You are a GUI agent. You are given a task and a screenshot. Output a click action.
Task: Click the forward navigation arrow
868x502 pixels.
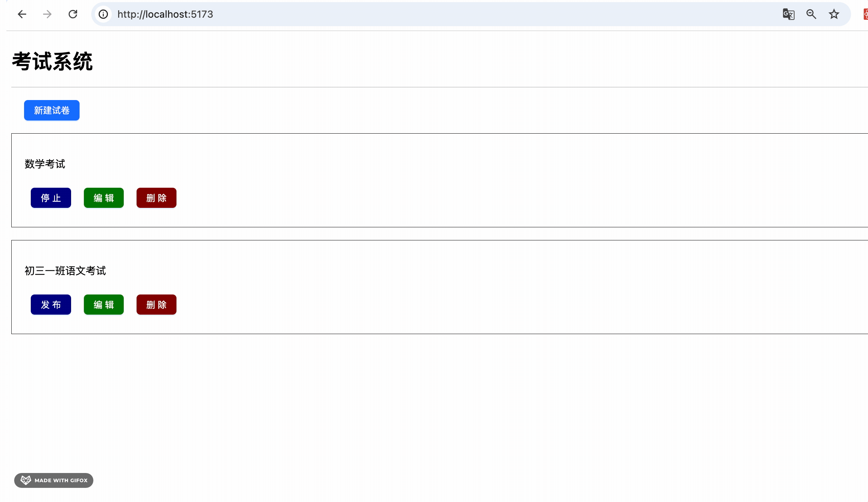click(47, 14)
